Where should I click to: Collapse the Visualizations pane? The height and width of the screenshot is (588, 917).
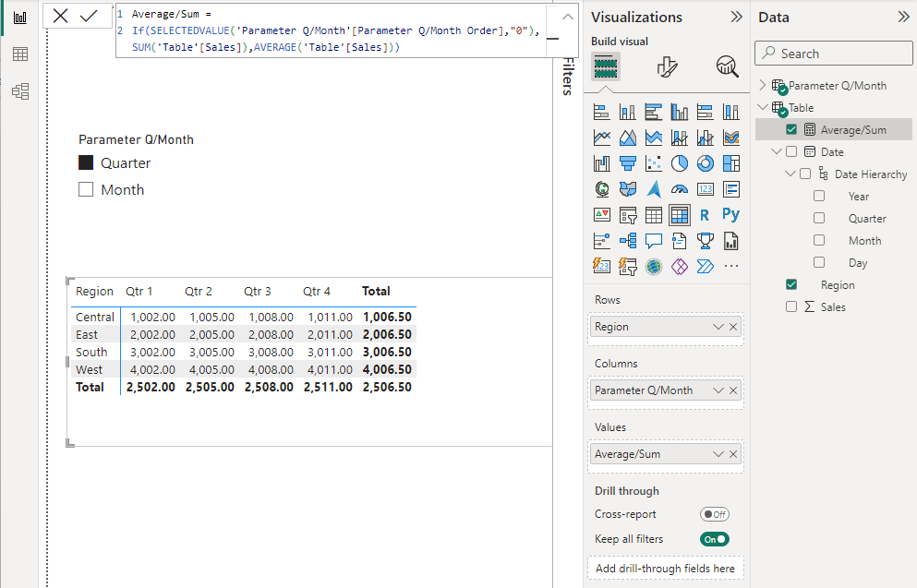[736, 17]
